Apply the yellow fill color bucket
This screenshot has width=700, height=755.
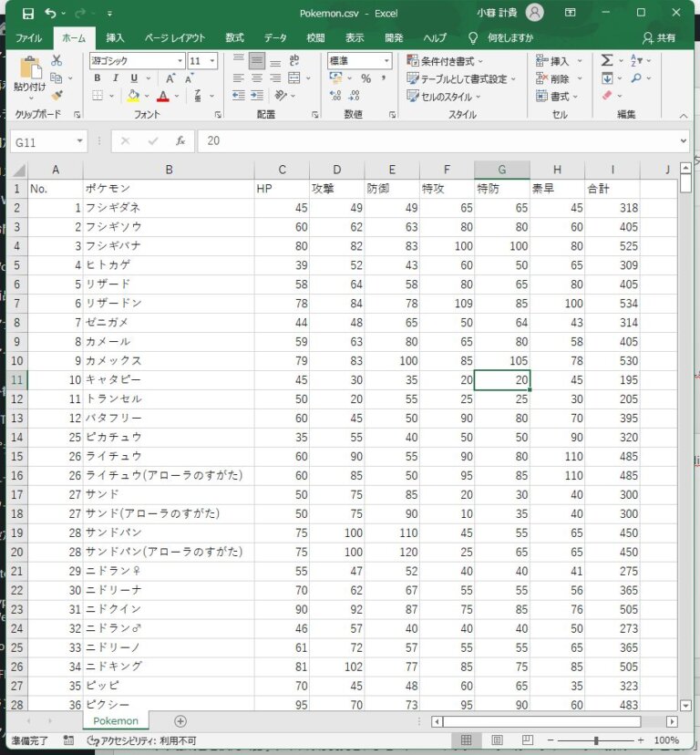click(133, 96)
